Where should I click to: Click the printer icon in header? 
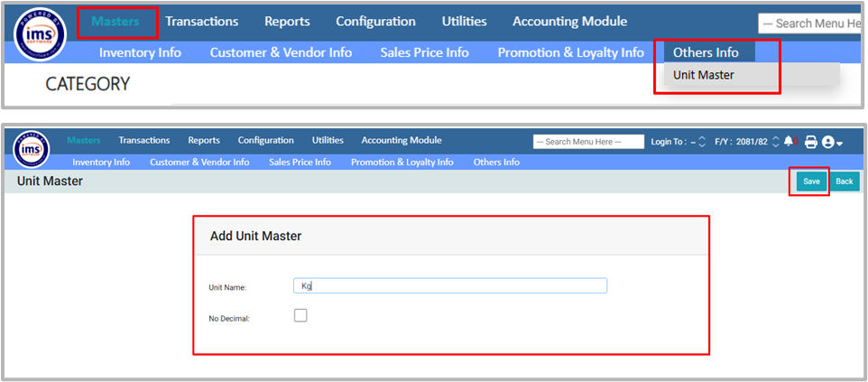810,142
